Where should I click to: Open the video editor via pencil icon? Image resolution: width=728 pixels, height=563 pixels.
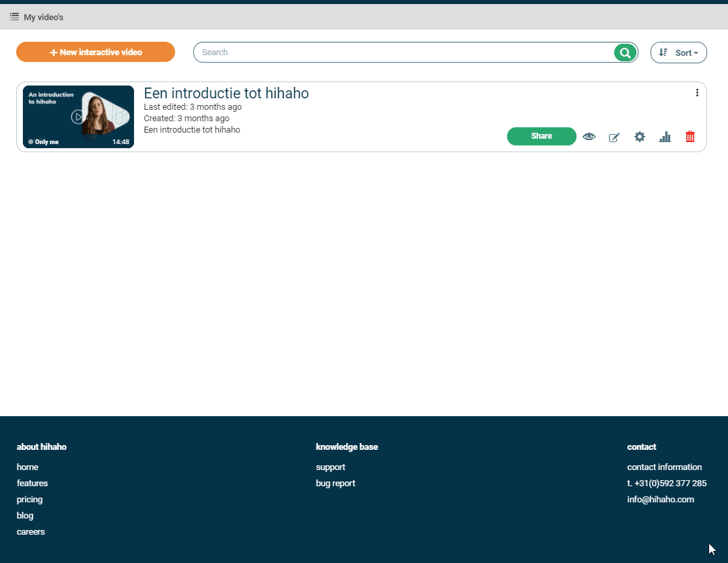614,137
